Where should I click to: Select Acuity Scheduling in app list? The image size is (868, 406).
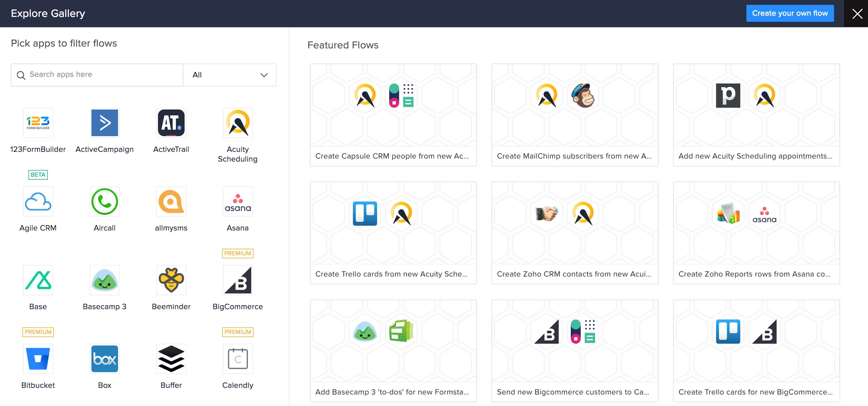[237, 123]
